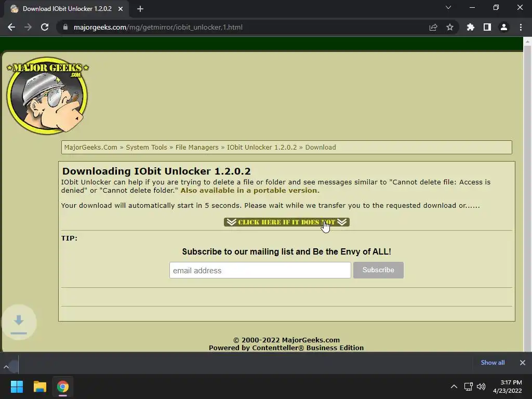Minimize the Chrome window
Image resolution: width=532 pixels, height=399 pixels.
click(472, 7)
